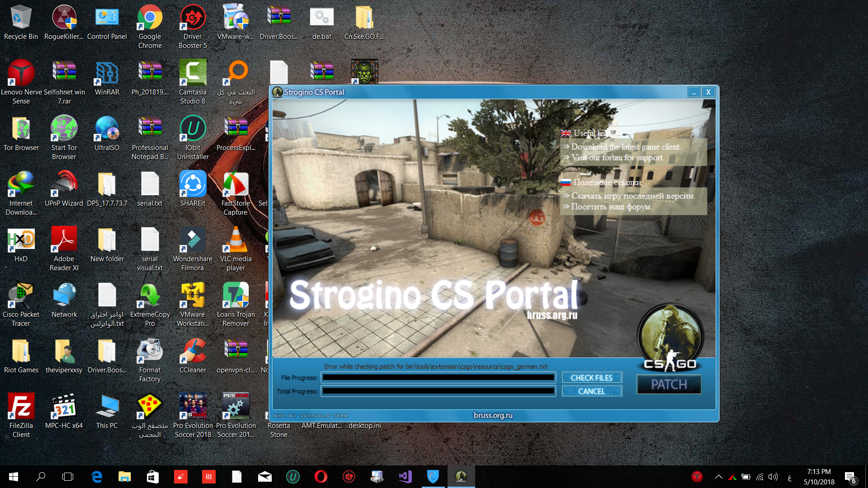This screenshot has width=868, height=488.
Task: Select the MPC-HC x64 icon
Action: pos(64,412)
